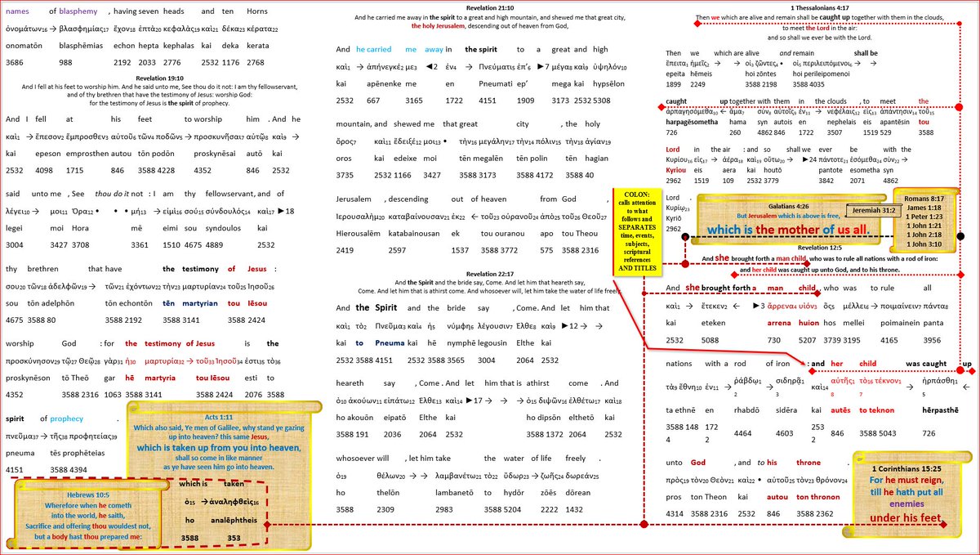Click the Strong's number '3686'
This screenshot has height=555, width=980.
[15, 63]
